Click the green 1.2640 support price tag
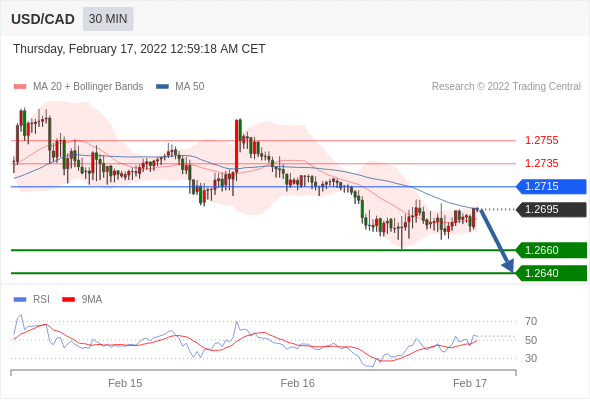Viewport: 590px width, 400px height. tap(551, 273)
